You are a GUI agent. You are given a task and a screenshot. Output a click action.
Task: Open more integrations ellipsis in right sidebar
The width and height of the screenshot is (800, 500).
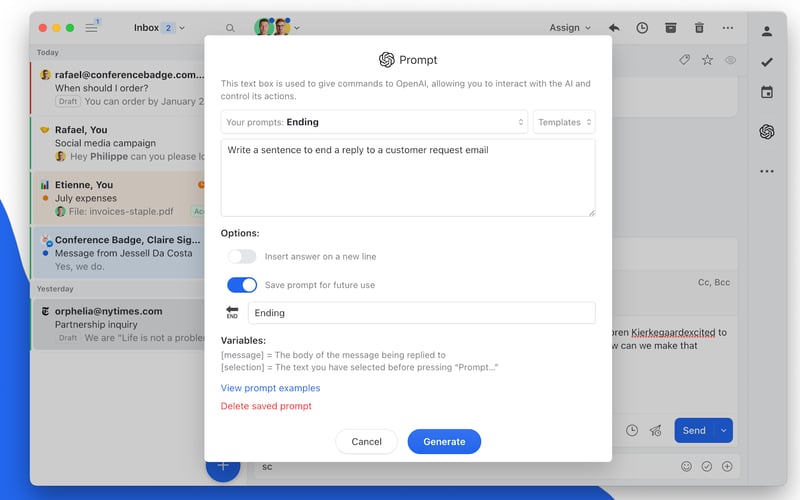767,171
